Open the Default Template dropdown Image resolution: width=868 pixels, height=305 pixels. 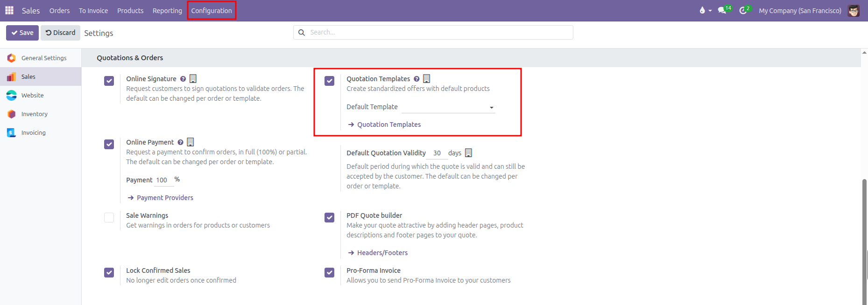(448, 107)
